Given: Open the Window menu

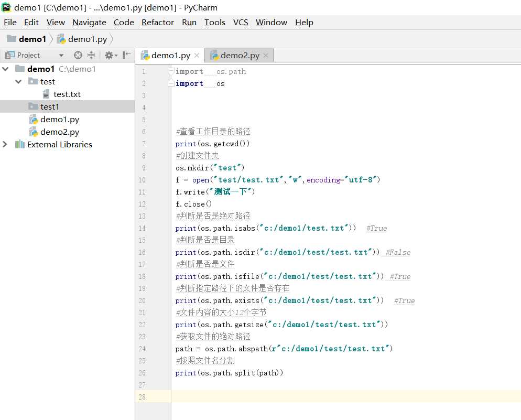Looking at the screenshot, I should tap(271, 22).
